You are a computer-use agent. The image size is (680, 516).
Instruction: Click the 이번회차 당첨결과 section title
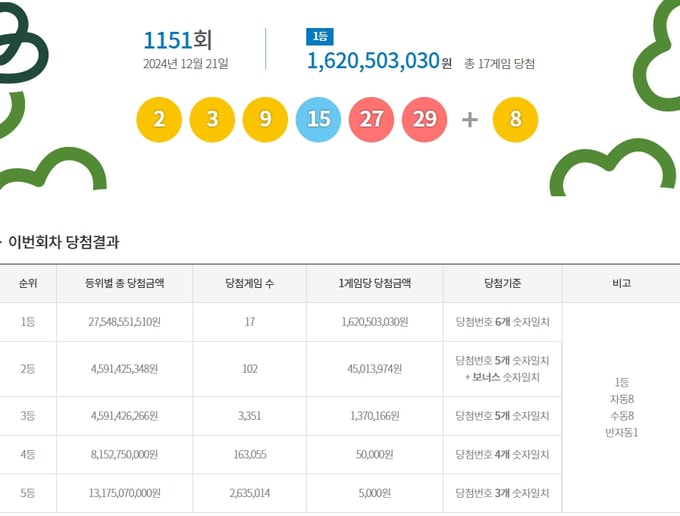64,242
